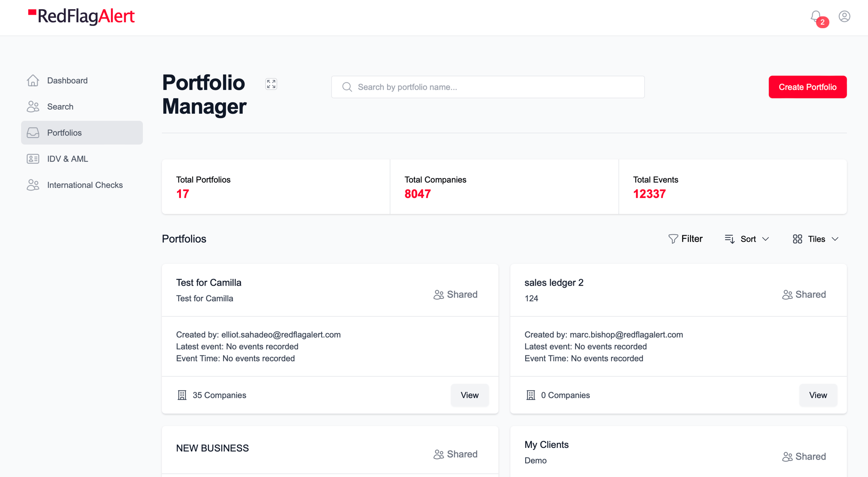Click the expand/fullscreen icon in Portfolio Manager

tap(271, 84)
